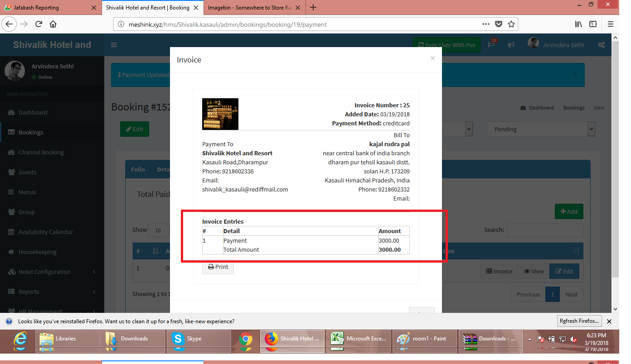Open the Show entries count dropdown
The width and height of the screenshot is (631, 364).
coord(159,230)
